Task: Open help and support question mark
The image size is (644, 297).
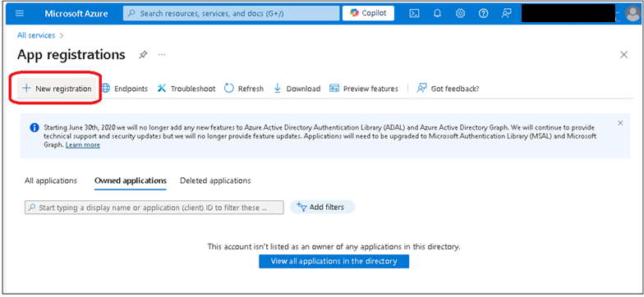Action: [483, 13]
